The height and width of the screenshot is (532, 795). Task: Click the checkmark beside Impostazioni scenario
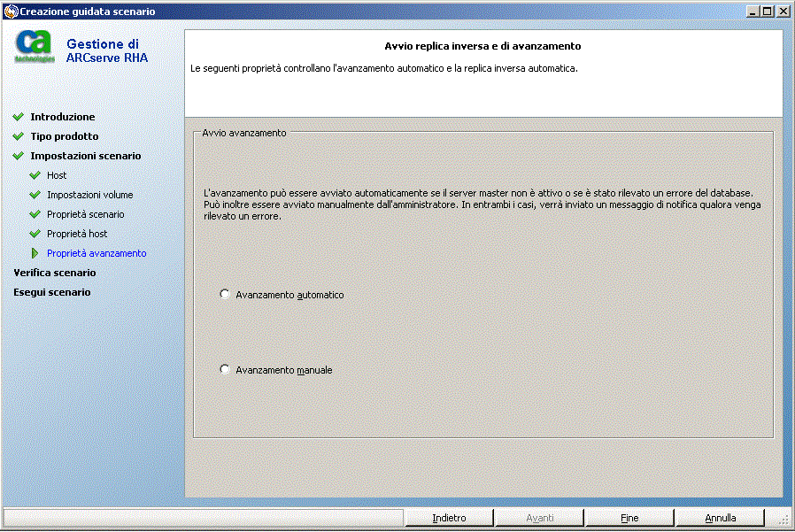(x=19, y=155)
